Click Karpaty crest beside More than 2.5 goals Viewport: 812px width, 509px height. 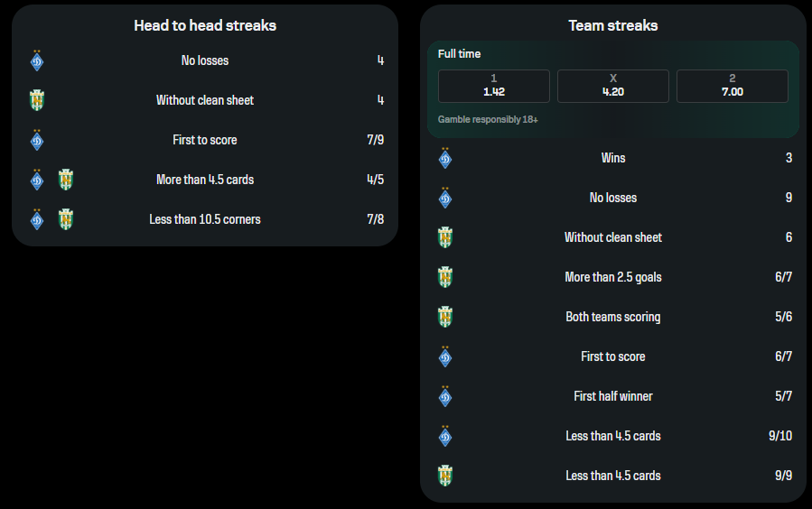[445, 277]
